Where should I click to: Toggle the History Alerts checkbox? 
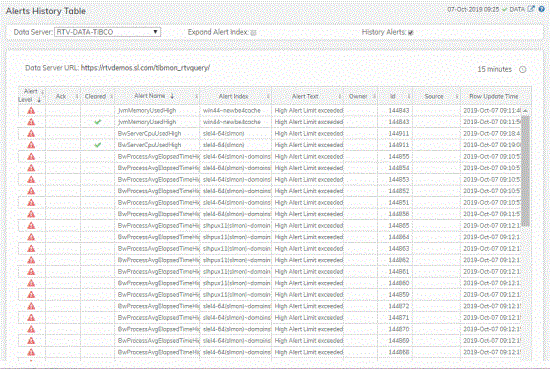pos(411,33)
